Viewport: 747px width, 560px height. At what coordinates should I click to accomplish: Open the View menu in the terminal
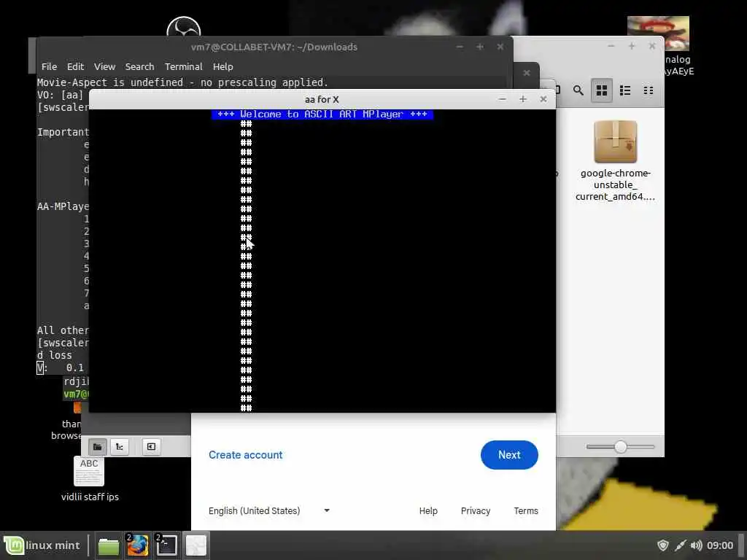pos(104,66)
